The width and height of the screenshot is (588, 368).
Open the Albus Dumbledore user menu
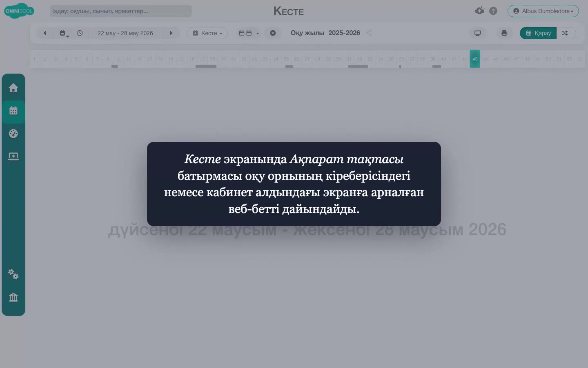[x=543, y=11]
